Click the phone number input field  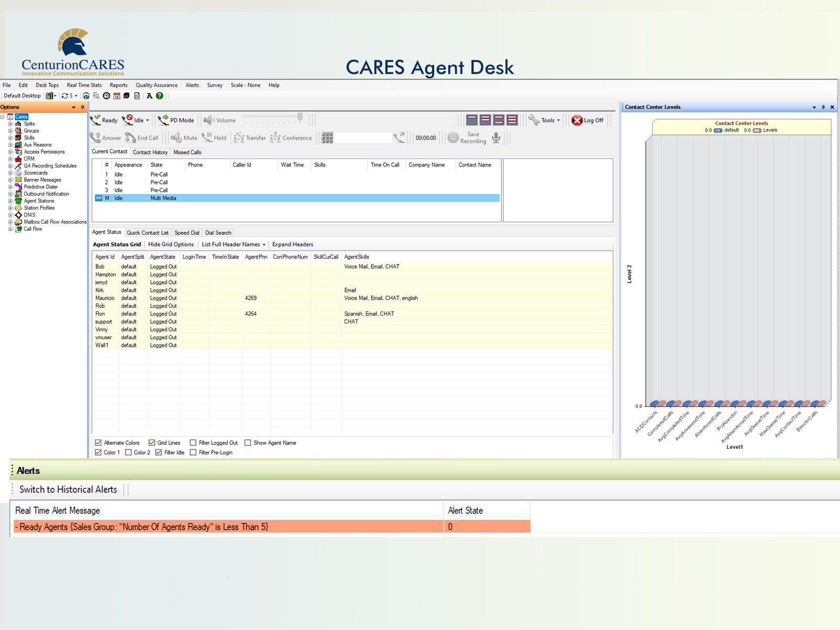363,138
